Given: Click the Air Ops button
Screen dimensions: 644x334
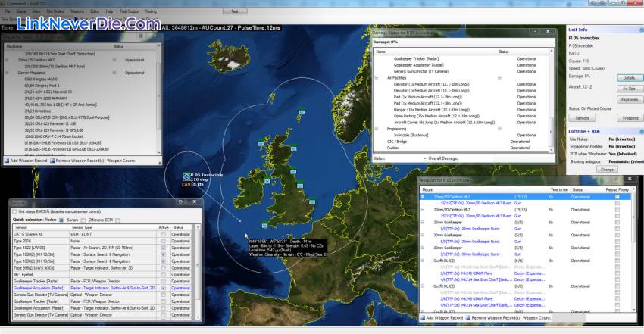Looking at the screenshot, I should 629,89.
